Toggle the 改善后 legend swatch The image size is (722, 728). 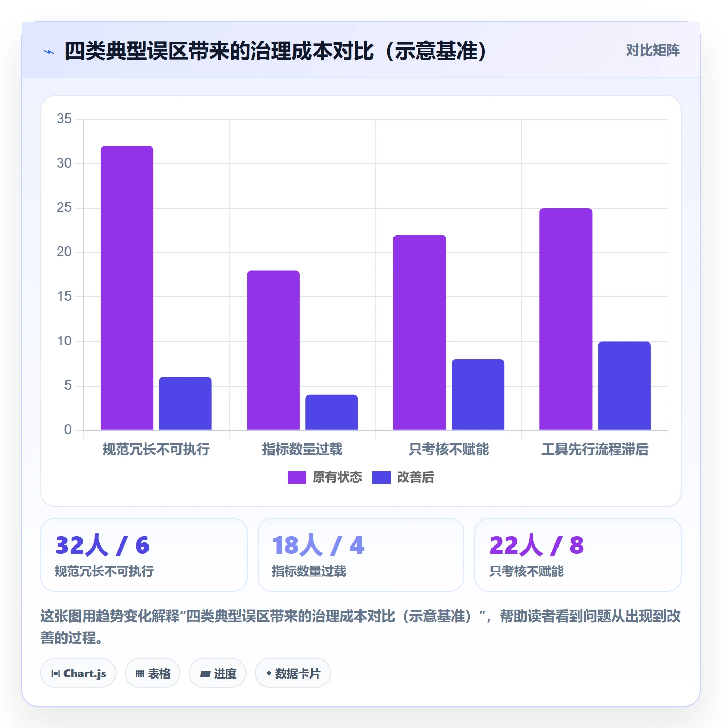tap(381, 477)
